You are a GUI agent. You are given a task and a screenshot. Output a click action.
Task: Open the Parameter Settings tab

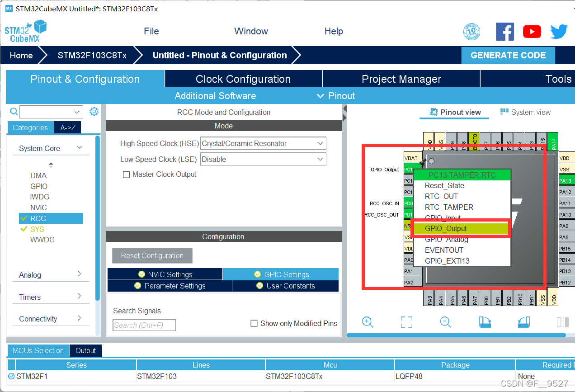pos(170,286)
